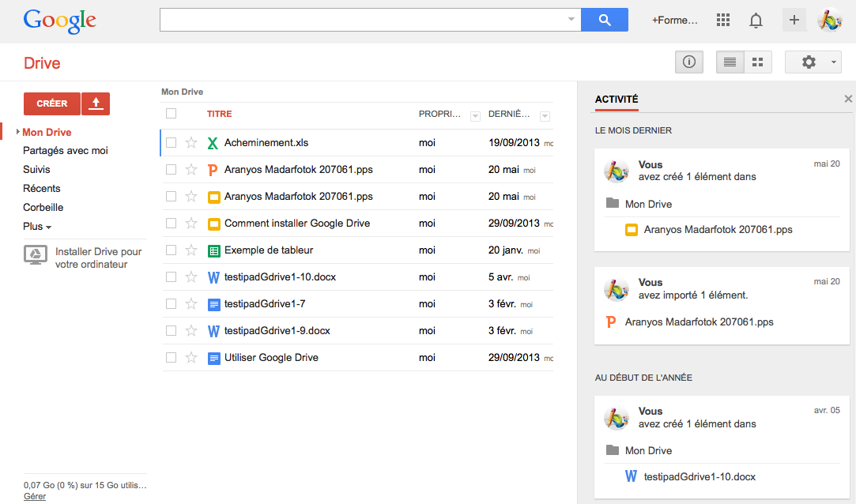Viewport: 856px width, 504px height.
Task: Switch to list view
Action: tap(730, 62)
